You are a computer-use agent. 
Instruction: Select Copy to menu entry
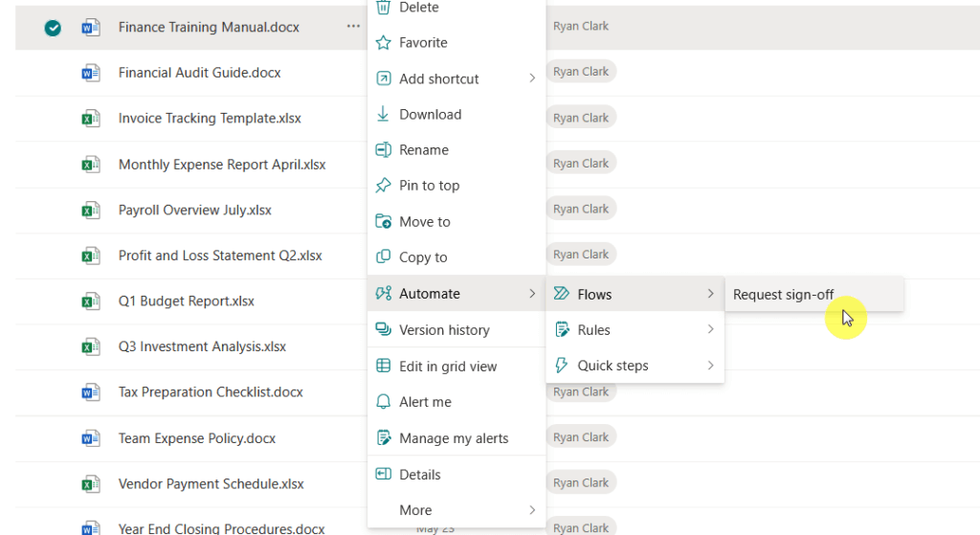(x=457, y=257)
